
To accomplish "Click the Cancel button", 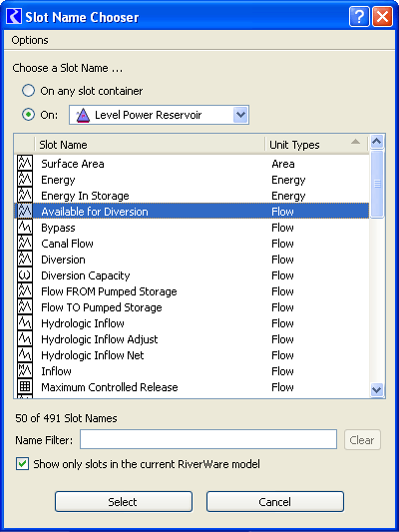I will 275,501.
